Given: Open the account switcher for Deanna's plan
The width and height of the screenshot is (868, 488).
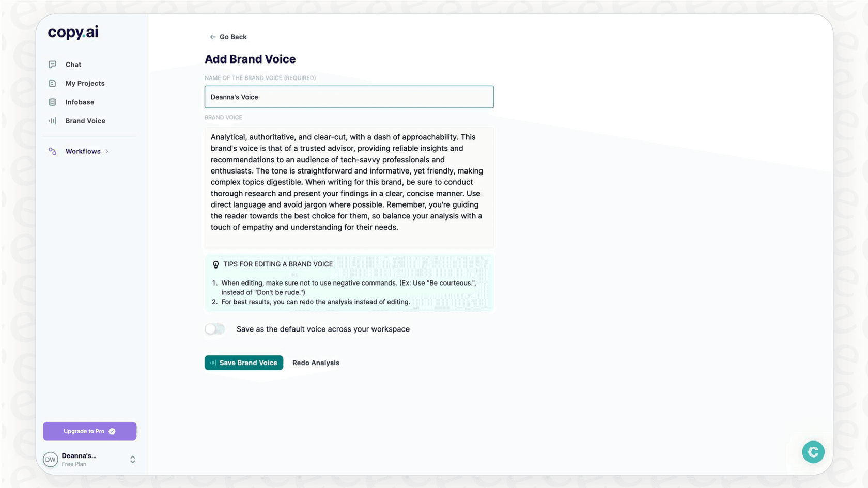Looking at the screenshot, I should (132, 459).
